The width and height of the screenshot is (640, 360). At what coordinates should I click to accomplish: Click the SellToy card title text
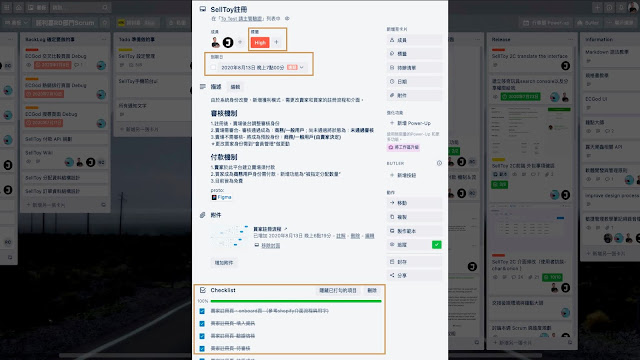pyautogui.click(x=229, y=9)
